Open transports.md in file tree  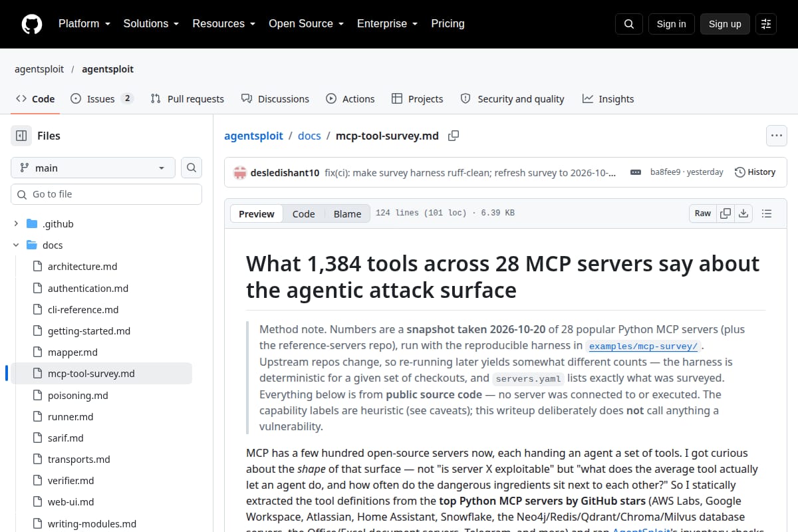(79, 459)
